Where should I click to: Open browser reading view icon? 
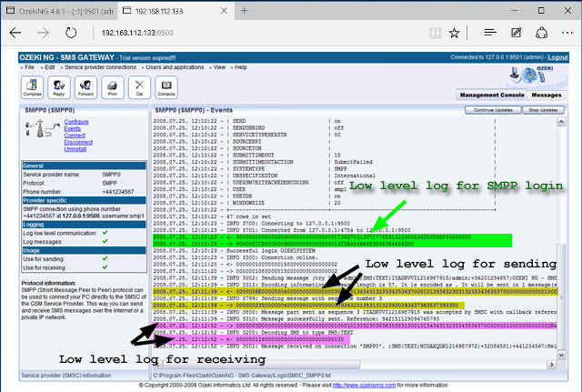pyautogui.click(x=436, y=33)
